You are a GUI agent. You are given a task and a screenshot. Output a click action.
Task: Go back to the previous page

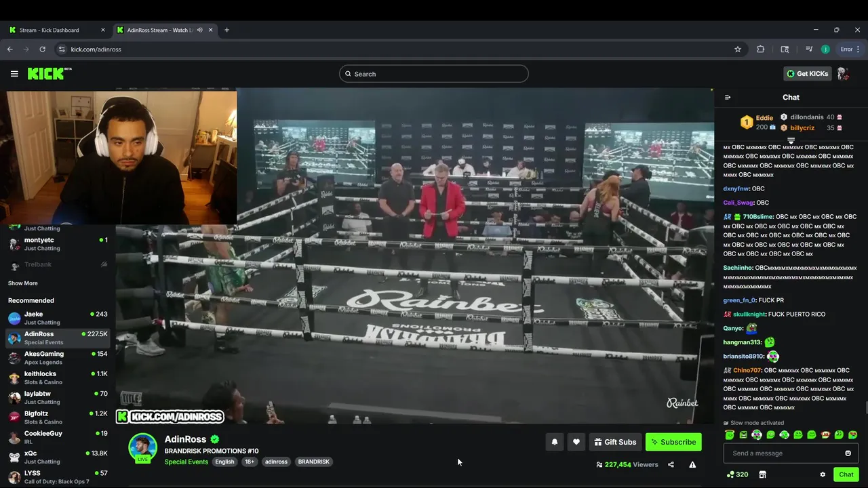pyautogui.click(x=9, y=49)
